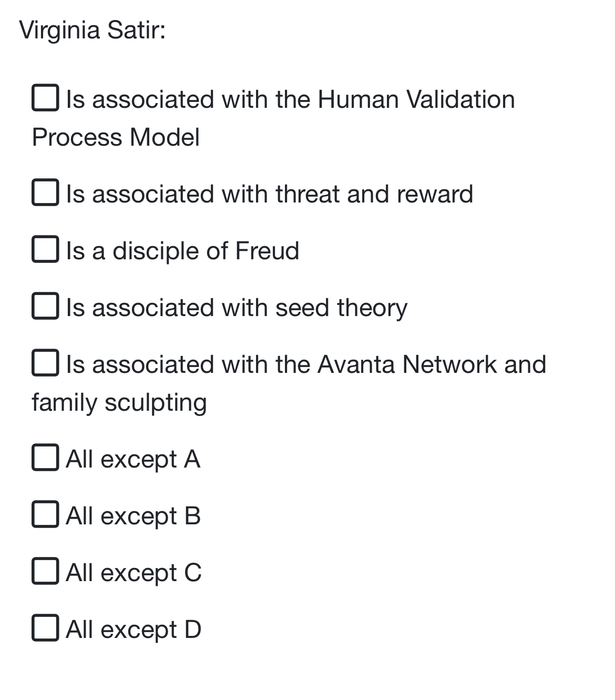The image size is (615, 700).
Task: Select the text label 'Is a disciple of Freud'
Action: click(183, 250)
